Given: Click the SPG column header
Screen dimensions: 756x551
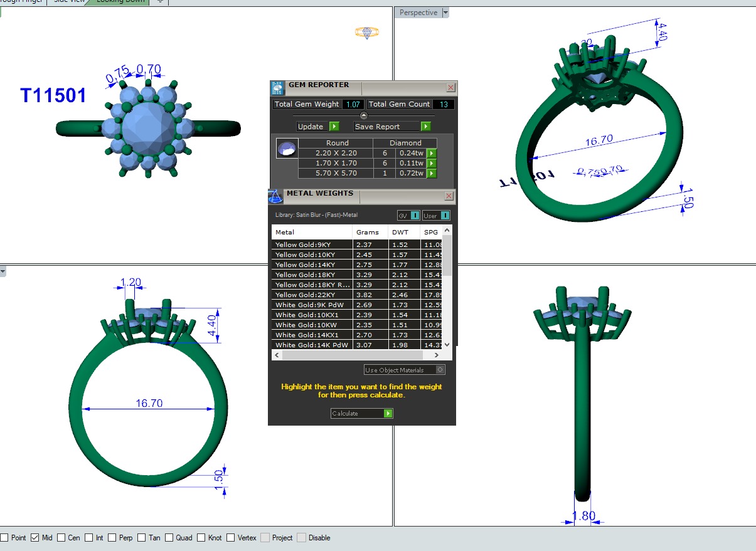Looking at the screenshot, I should [432, 232].
